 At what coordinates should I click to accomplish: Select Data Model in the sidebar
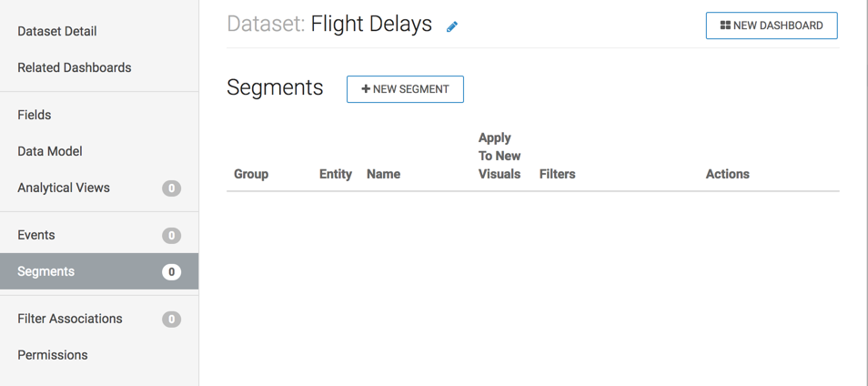50,151
